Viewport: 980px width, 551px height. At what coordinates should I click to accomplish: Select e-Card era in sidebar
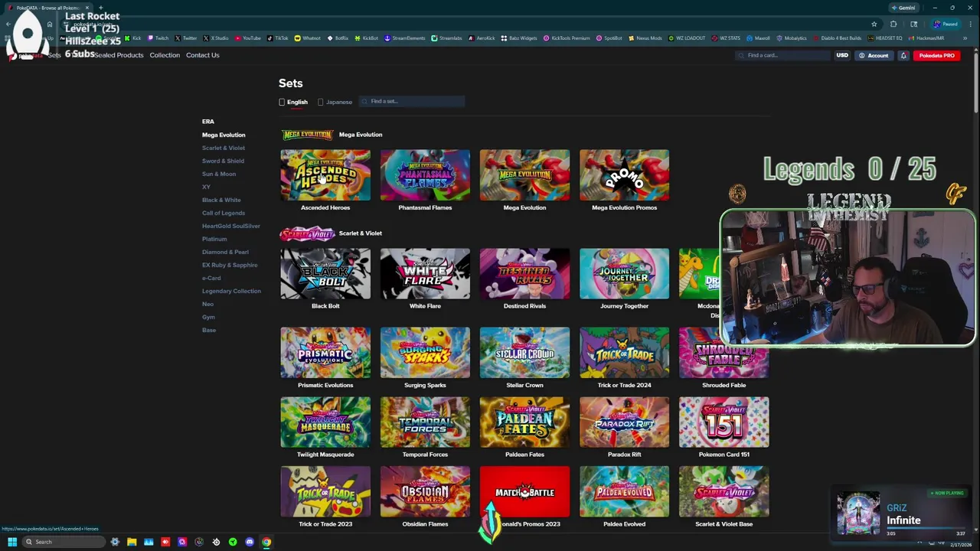pos(211,278)
